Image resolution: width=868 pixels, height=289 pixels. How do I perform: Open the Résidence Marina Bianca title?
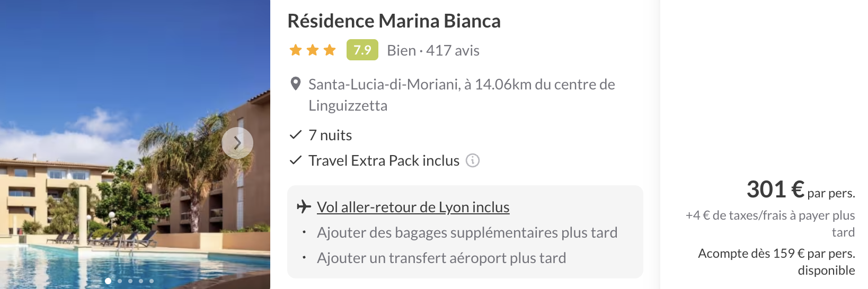(x=394, y=21)
